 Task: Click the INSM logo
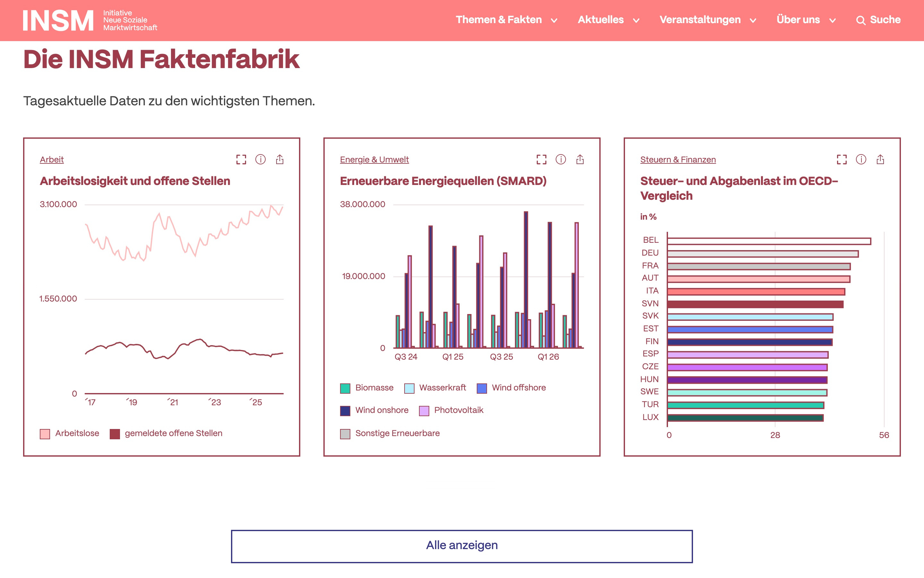pyautogui.click(x=90, y=20)
